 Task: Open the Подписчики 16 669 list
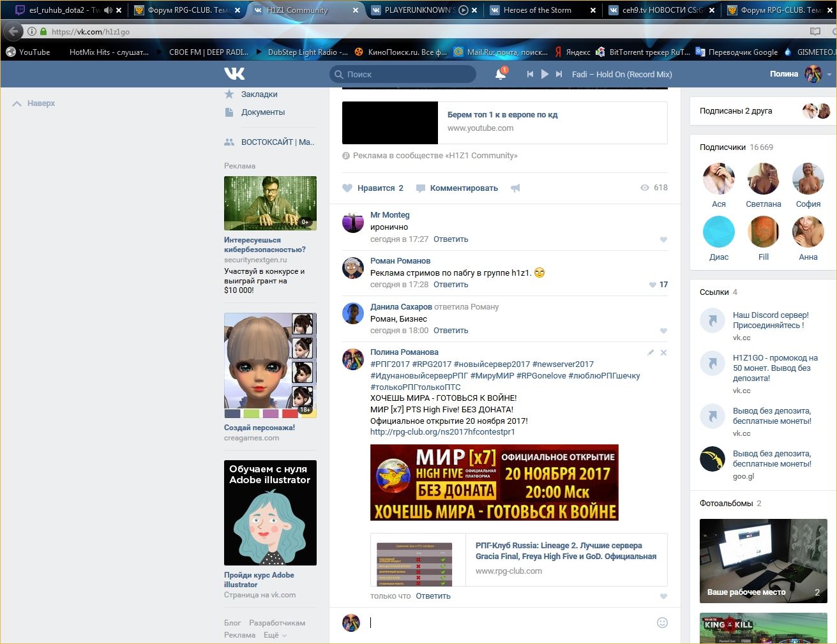pyautogui.click(x=736, y=147)
